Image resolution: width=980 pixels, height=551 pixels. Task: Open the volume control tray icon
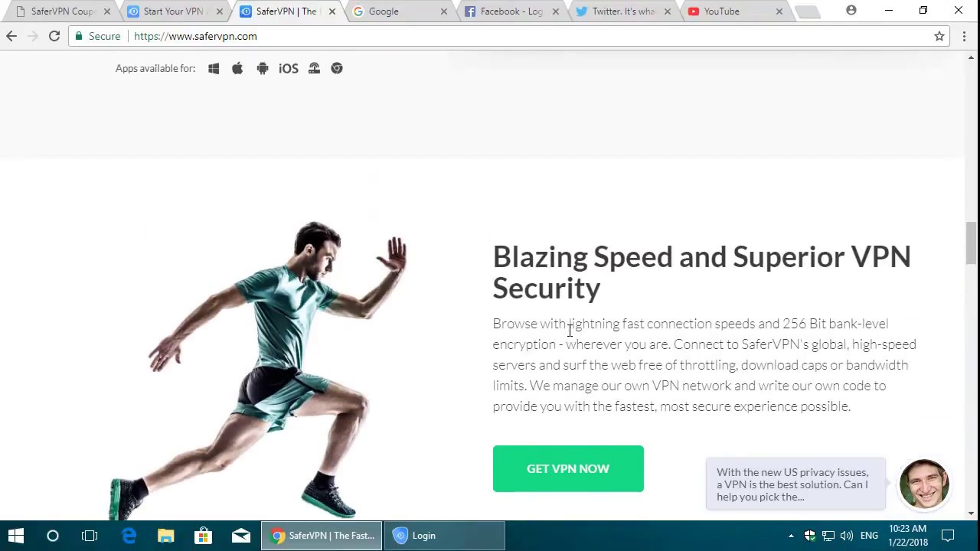[x=847, y=536]
